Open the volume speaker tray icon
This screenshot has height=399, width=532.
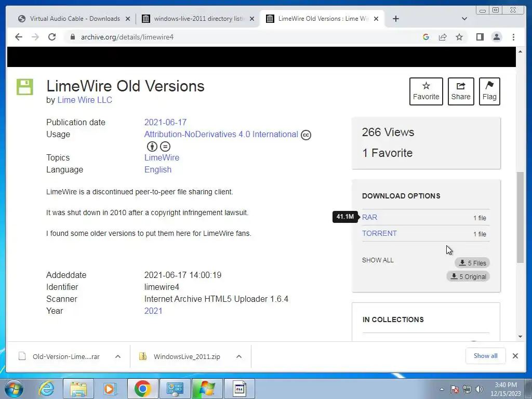(x=480, y=390)
